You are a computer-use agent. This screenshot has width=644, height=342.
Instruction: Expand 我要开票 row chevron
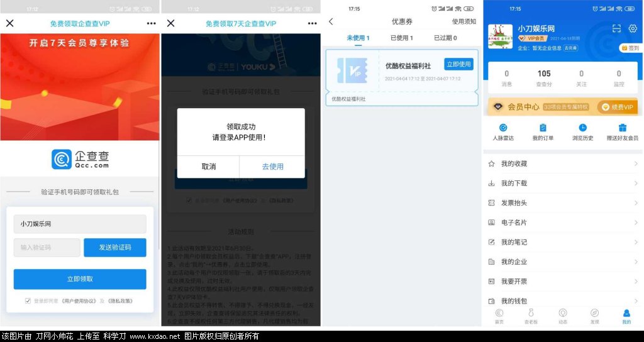[636, 282]
